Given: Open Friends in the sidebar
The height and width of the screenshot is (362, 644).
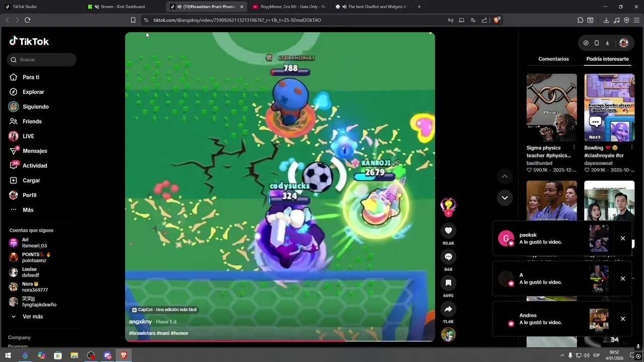Looking at the screenshot, I should point(26,121).
